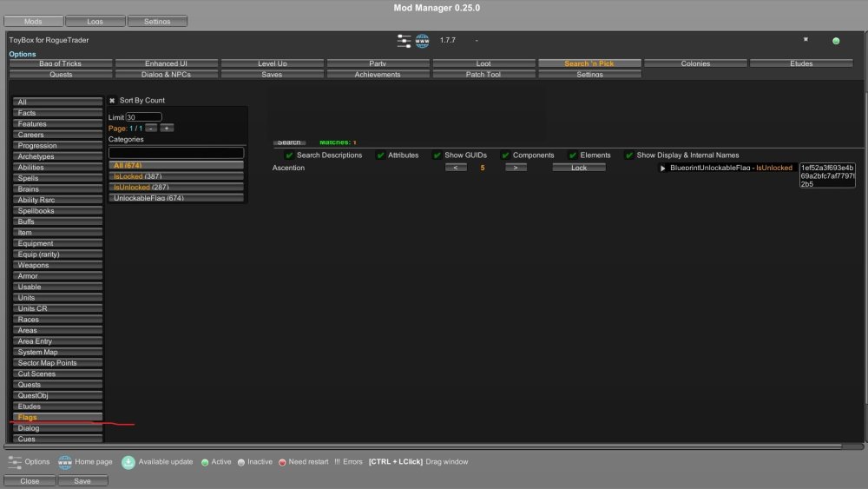Click the options sliders icon beside ToyBox version
868x489 pixels.
(404, 40)
